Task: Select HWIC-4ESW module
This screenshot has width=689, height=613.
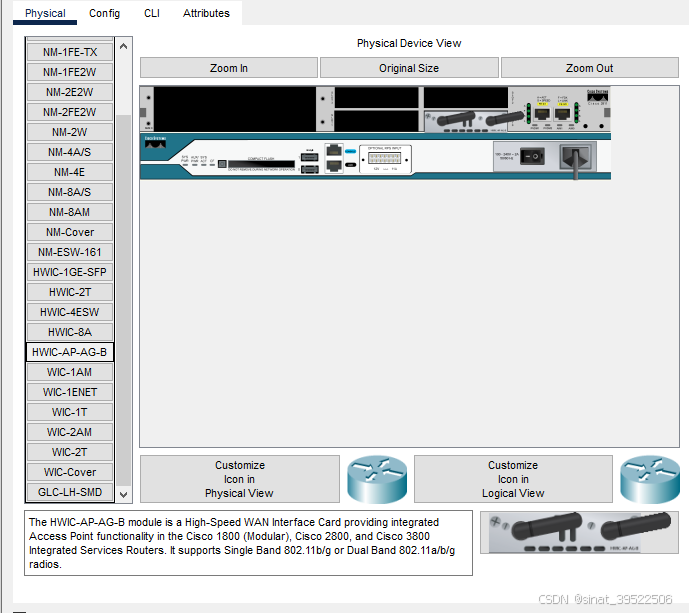Action: [70, 312]
